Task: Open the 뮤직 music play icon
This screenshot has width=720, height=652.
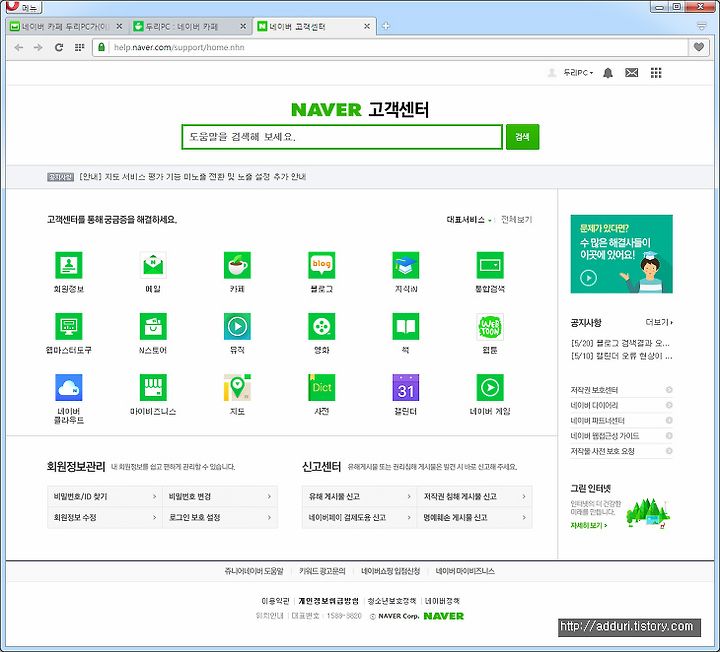Action: [237, 326]
